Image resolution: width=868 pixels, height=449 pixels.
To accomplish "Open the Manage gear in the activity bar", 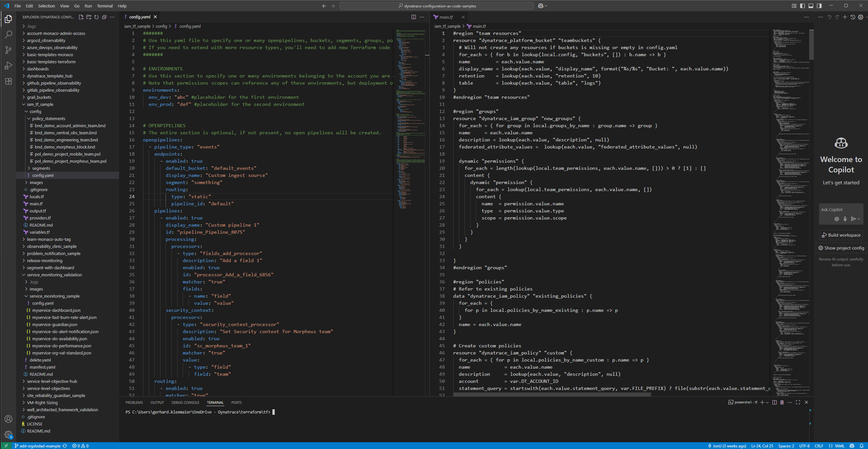I will click(x=8, y=434).
